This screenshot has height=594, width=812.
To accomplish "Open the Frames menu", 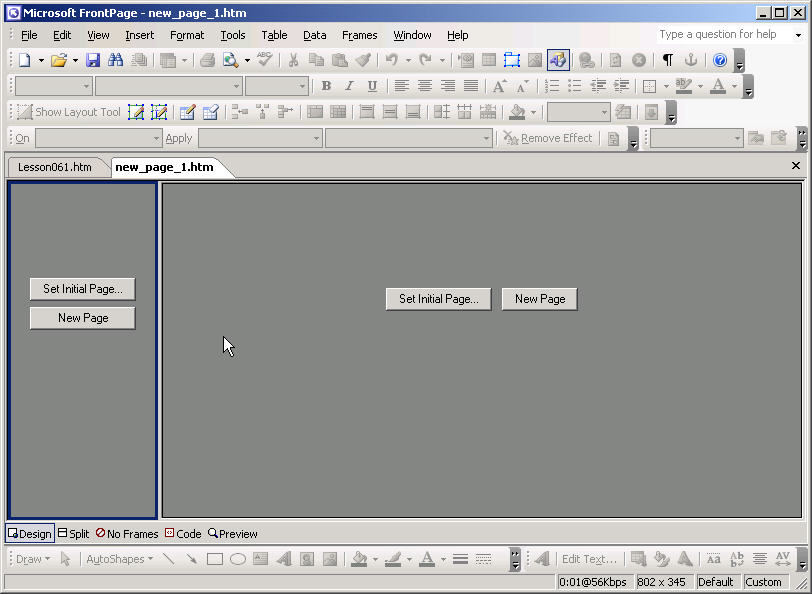I will click(359, 35).
